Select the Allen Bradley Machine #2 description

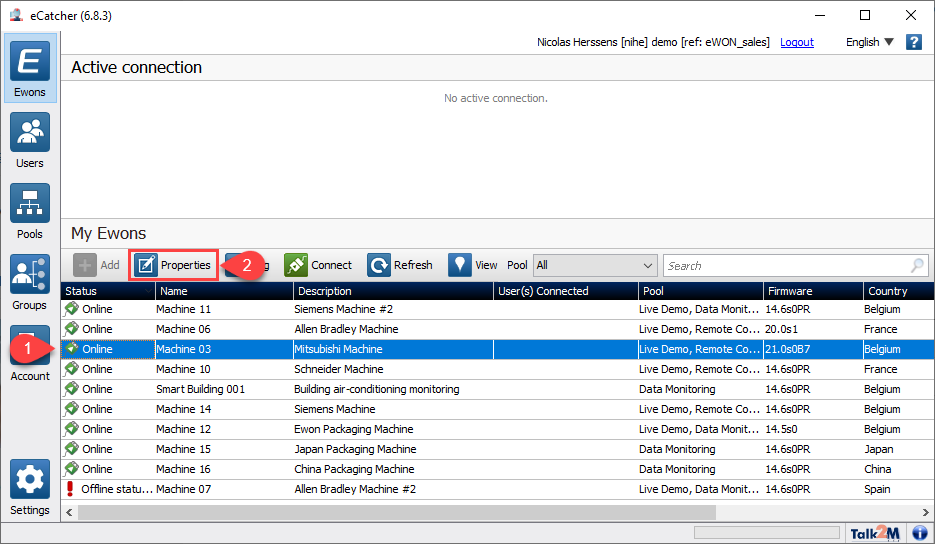click(355, 489)
